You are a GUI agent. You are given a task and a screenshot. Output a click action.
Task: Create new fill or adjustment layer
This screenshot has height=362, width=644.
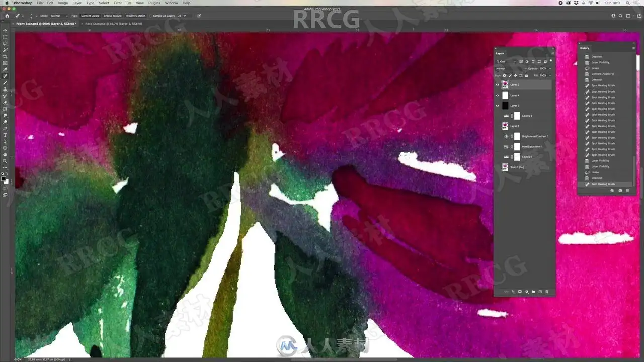pyautogui.click(x=527, y=292)
